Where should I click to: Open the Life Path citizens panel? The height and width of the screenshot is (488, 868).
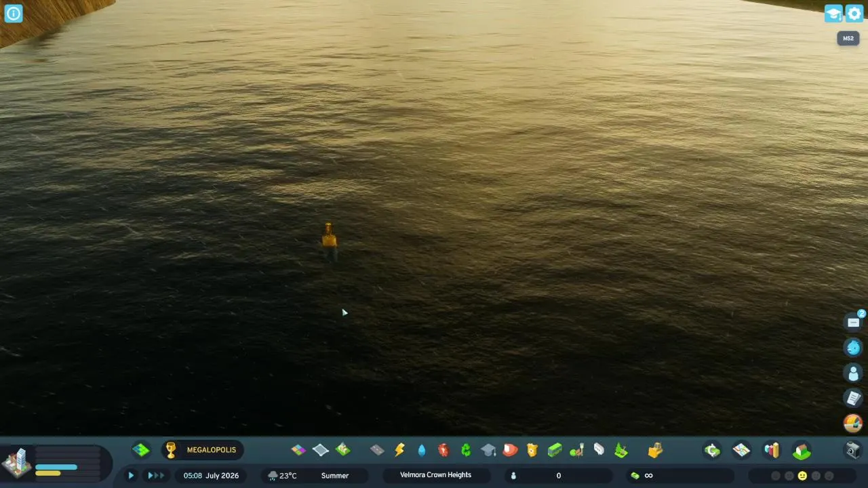[853, 373]
